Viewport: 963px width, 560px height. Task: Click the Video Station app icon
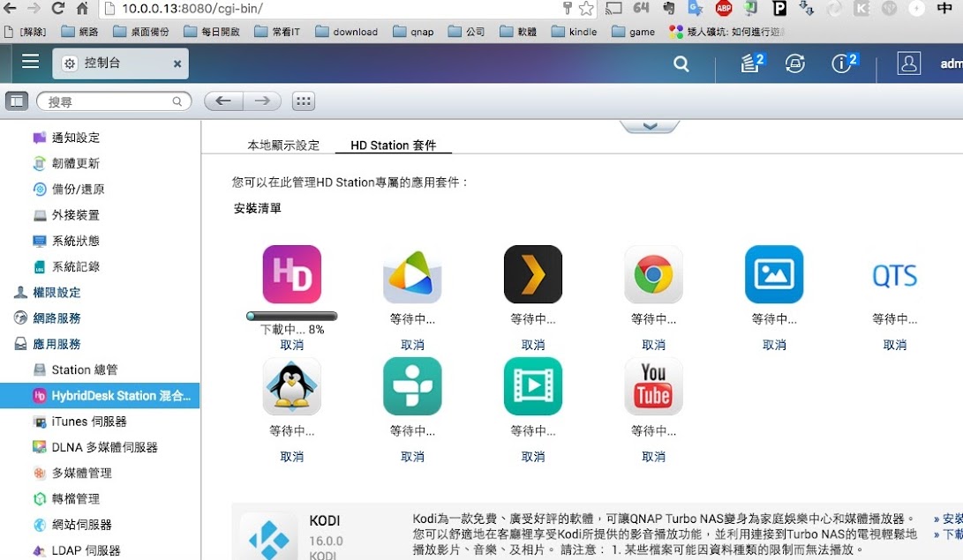point(532,386)
